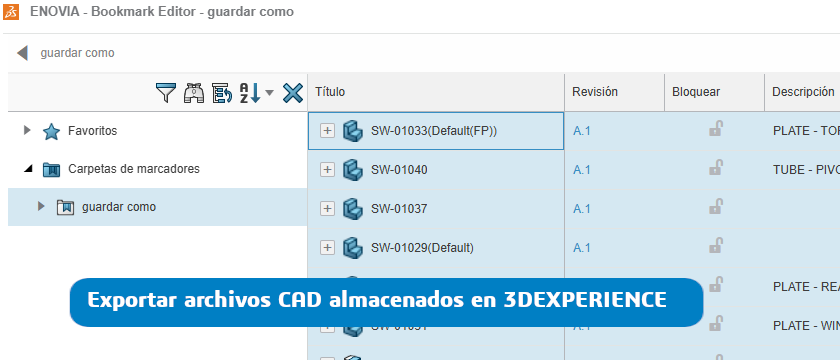
Task: Select Favoritos star icon
Action: (x=51, y=131)
